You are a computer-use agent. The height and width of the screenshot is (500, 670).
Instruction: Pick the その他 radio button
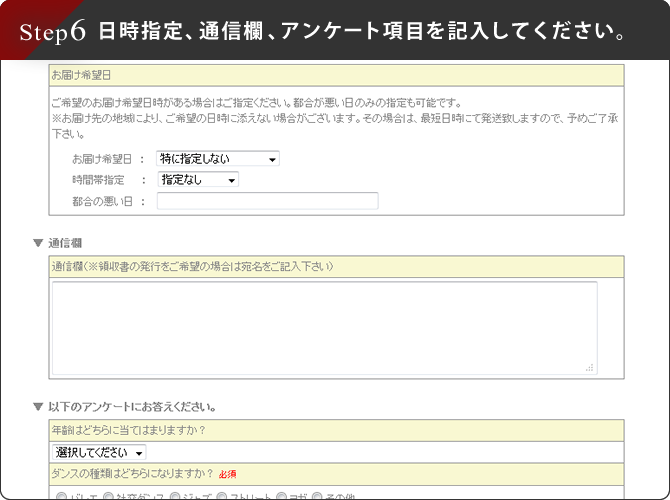[318, 496]
